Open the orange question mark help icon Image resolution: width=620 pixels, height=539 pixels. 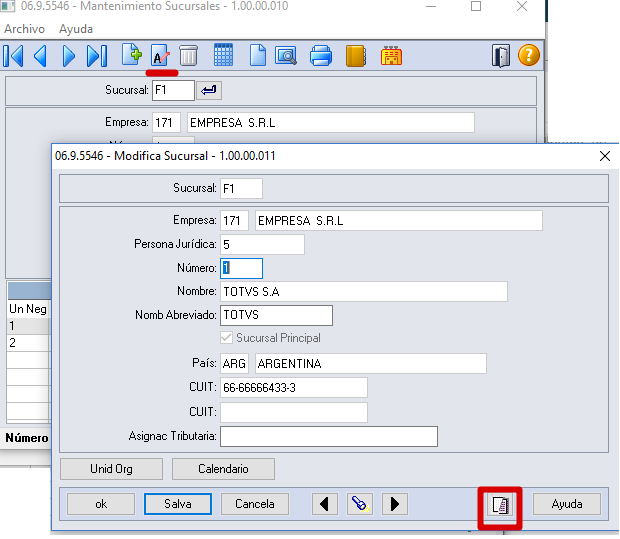coord(529,55)
